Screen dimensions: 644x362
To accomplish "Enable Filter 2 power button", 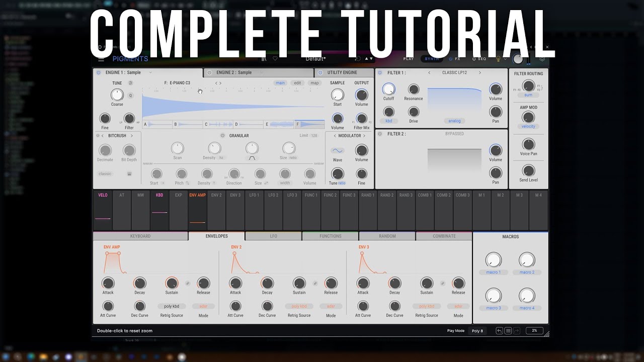I will pyautogui.click(x=380, y=134).
